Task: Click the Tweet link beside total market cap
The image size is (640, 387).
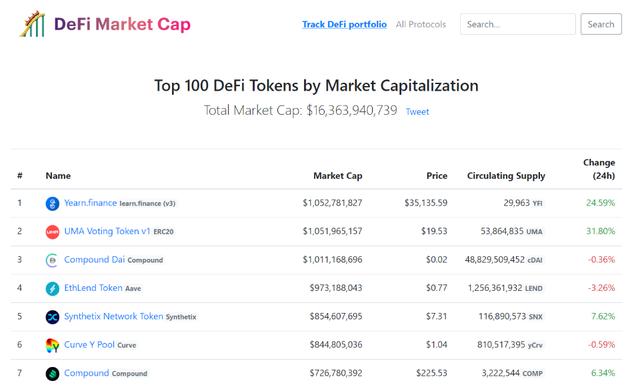Action: [x=417, y=111]
